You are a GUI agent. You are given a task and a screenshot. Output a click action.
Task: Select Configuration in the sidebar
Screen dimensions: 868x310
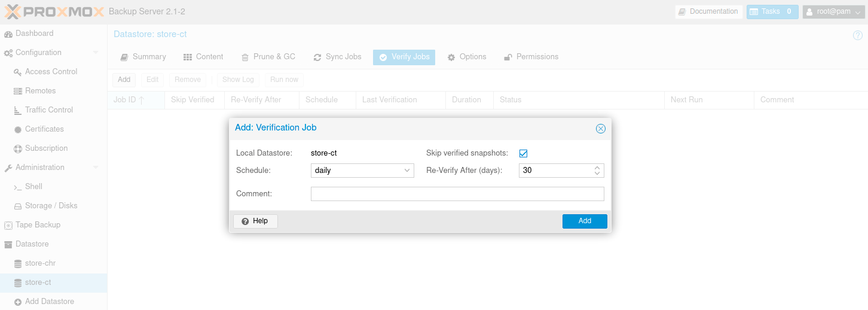[38, 53]
